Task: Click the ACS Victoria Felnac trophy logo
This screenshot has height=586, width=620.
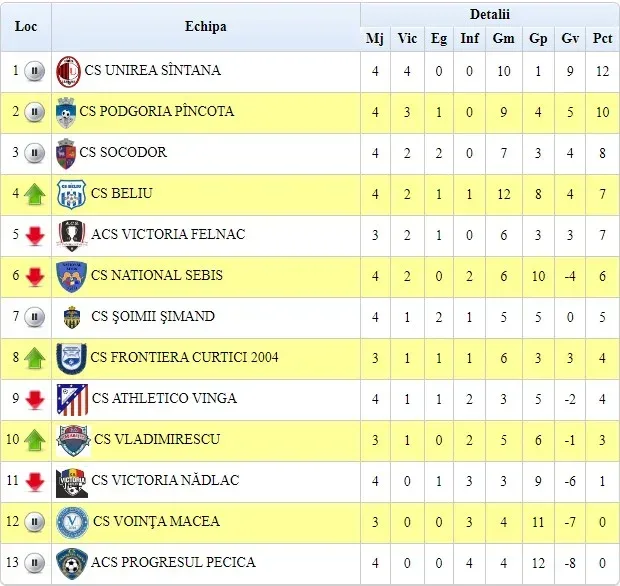Action: click(72, 236)
